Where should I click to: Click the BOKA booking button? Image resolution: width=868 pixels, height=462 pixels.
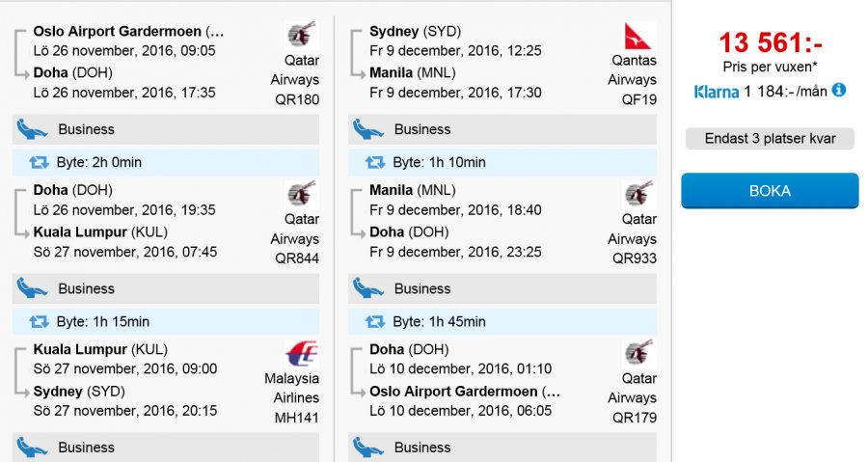769,191
